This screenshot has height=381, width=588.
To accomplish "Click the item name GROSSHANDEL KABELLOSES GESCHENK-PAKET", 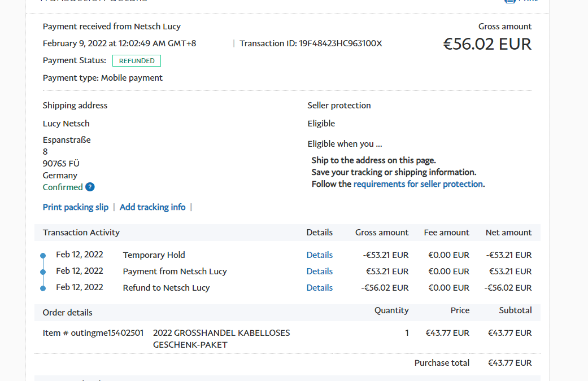I will 221,339.
